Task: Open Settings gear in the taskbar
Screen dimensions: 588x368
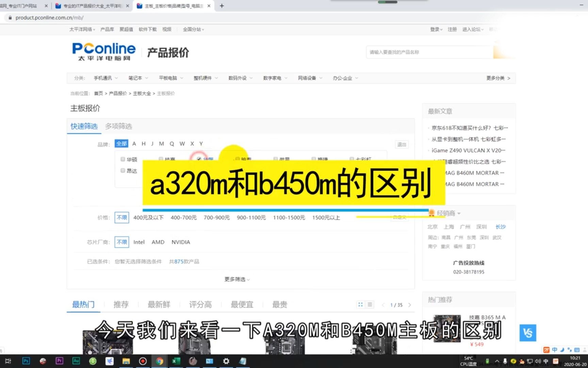Action: point(226,361)
